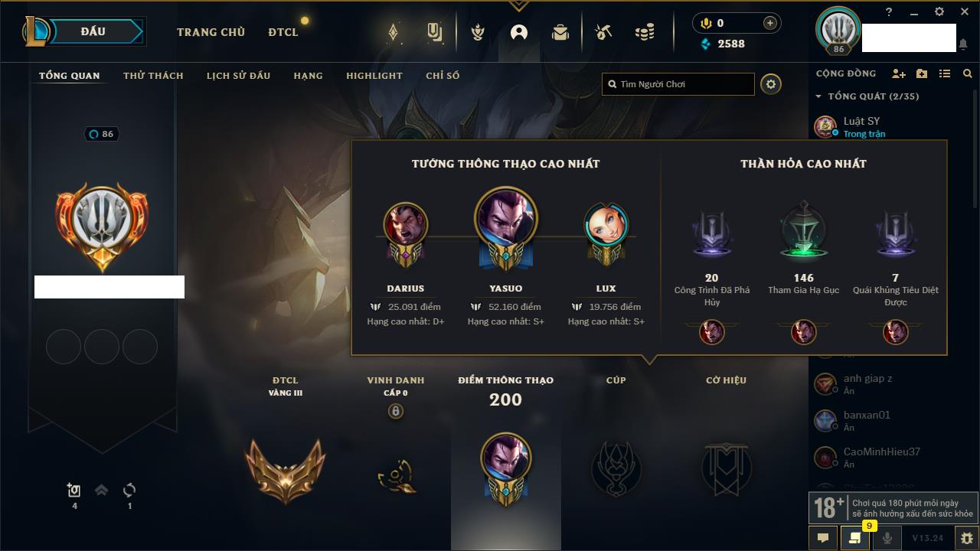
Task: Click the add friend icon
Action: [x=899, y=73]
